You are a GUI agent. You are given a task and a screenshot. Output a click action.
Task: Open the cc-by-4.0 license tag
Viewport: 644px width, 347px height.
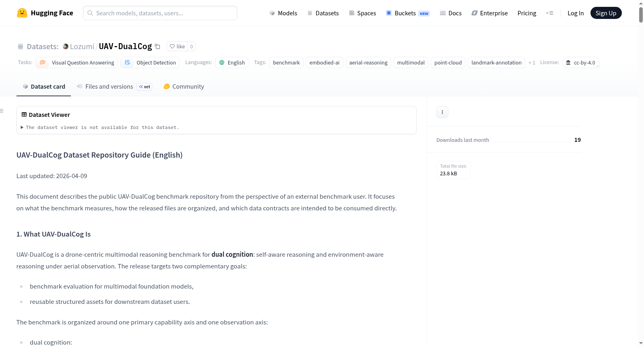click(581, 62)
